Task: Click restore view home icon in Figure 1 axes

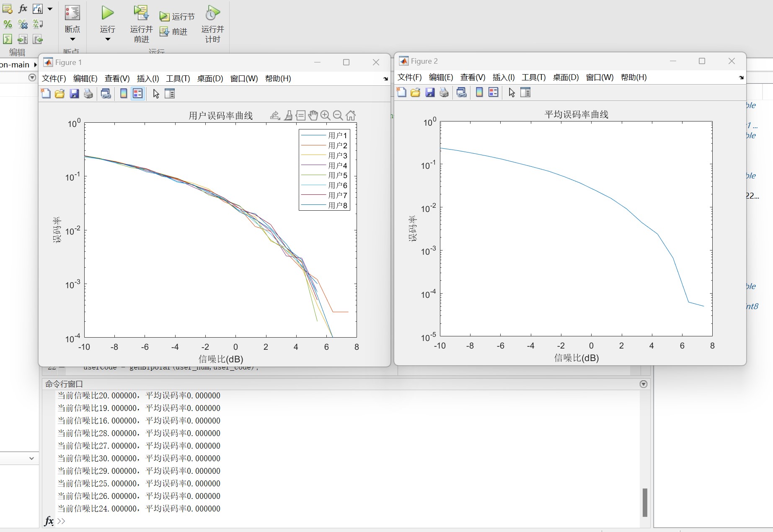Action: (x=351, y=115)
